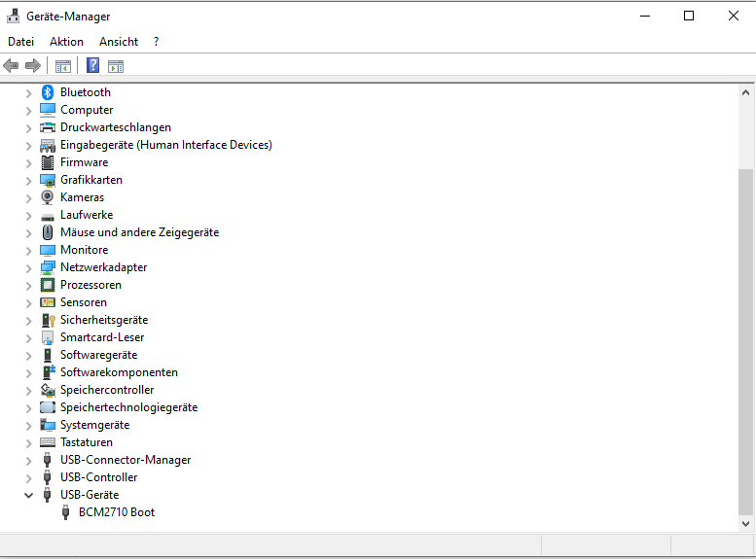Viewport: 756px width, 559px height.
Task: Open Help via the blue question mark icon
Action: pyautogui.click(x=93, y=65)
